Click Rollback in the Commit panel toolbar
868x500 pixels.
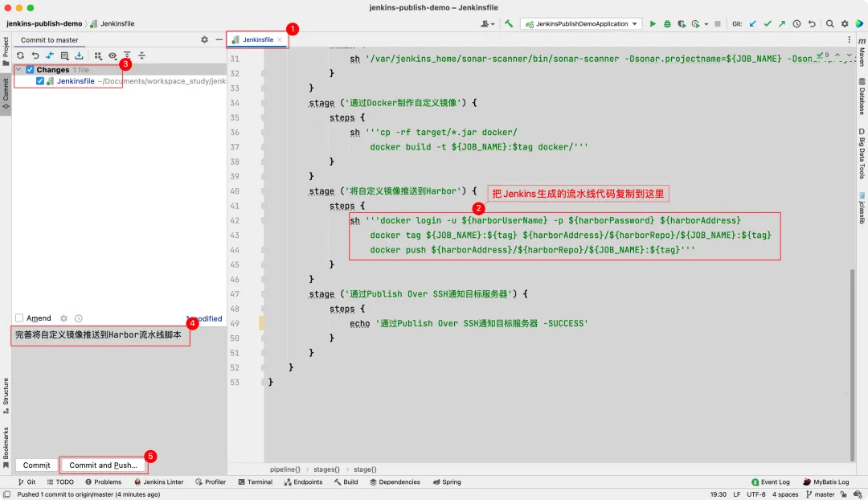tap(35, 55)
